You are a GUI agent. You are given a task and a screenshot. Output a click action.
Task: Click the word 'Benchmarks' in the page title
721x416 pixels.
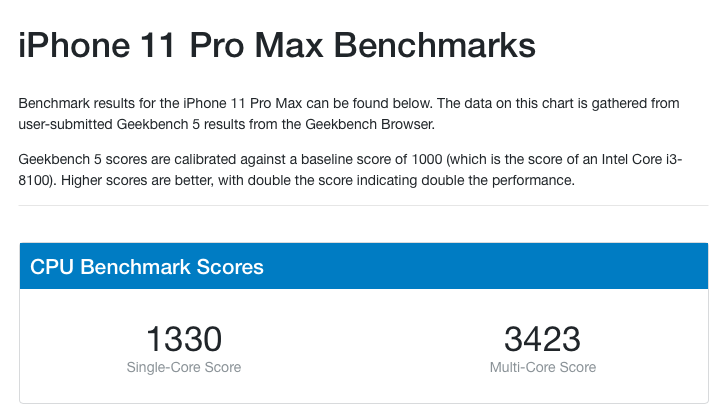click(x=435, y=45)
